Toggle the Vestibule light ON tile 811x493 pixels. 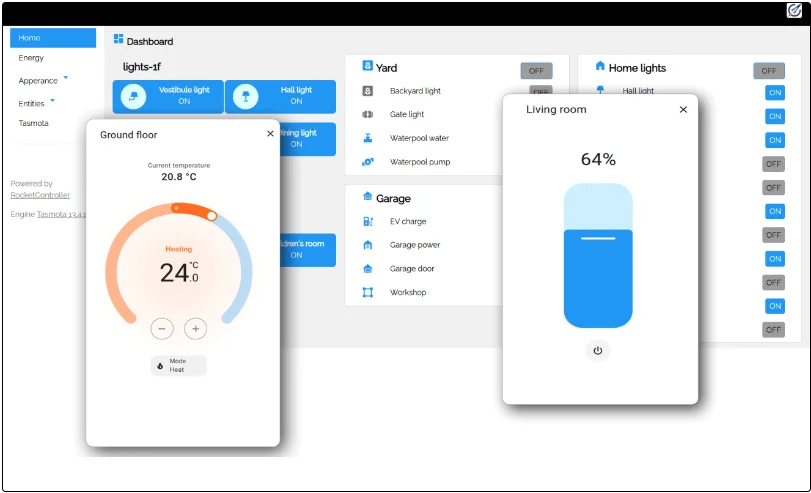[x=168, y=96]
